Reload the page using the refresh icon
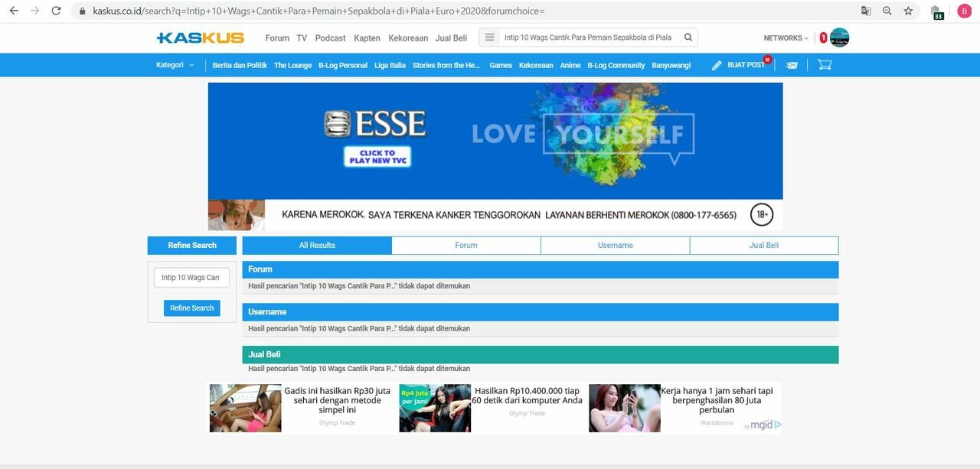Image resolution: width=980 pixels, height=469 pixels. [x=56, y=11]
